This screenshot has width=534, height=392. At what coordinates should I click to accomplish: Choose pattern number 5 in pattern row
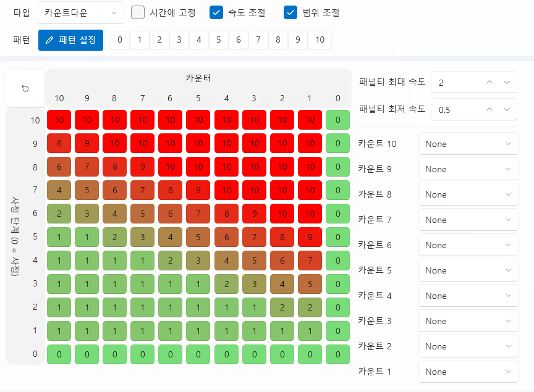[219, 40]
